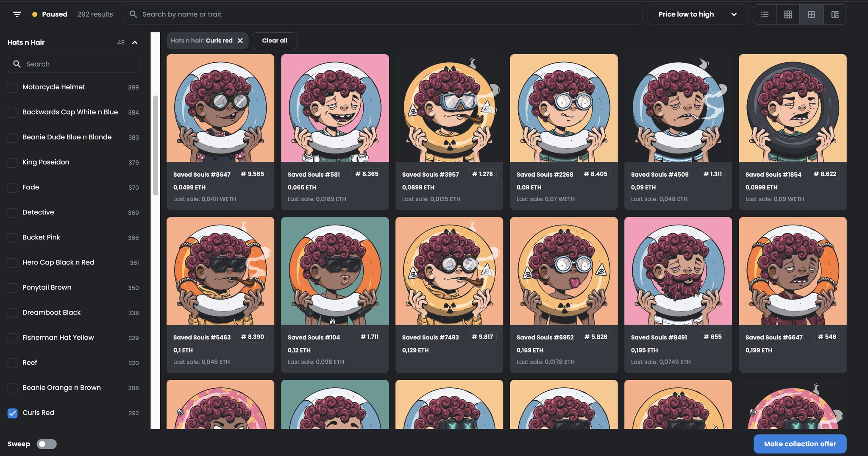
Task: Open Saved Souls #5463 thumbnail image
Action: tap(220, 271)
